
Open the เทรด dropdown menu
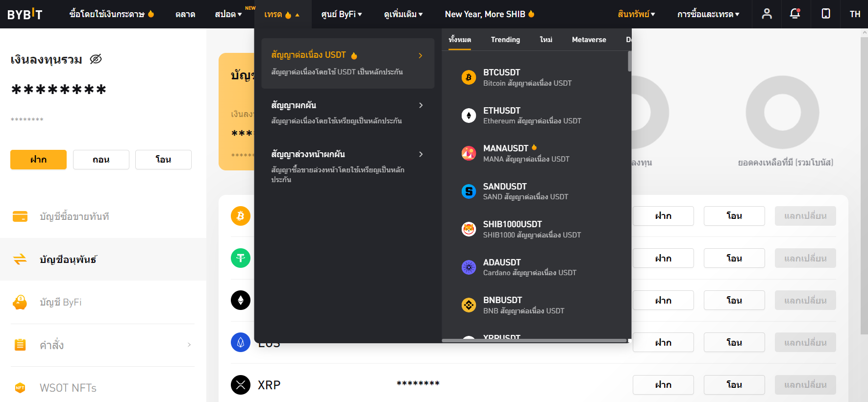[x=282, y=14]
